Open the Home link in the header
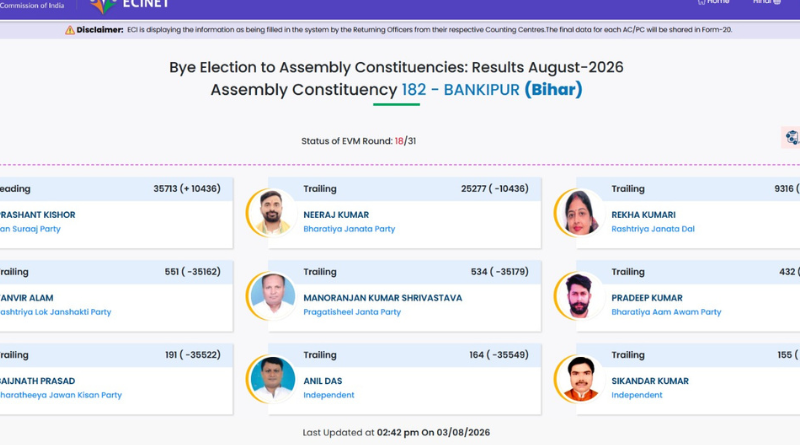This screenshot has width=800, height=445. 713,2
